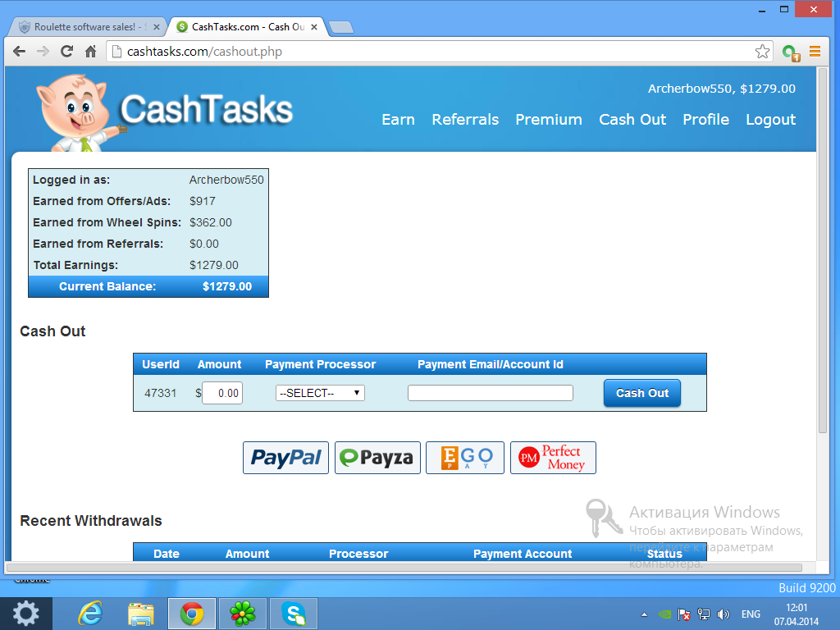Open the Referrals menu item

(x=465, y=120)
